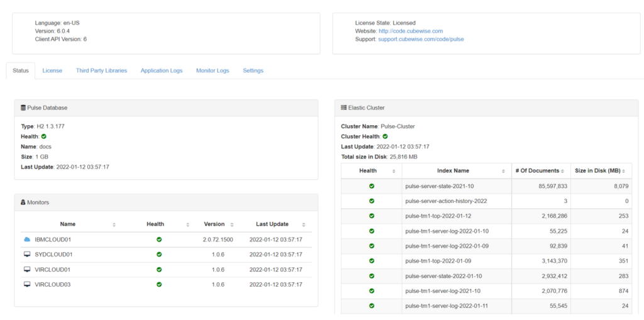644x320 pixels.
Task: Open the Application Logs tab
Action: (x=162, y=70)
